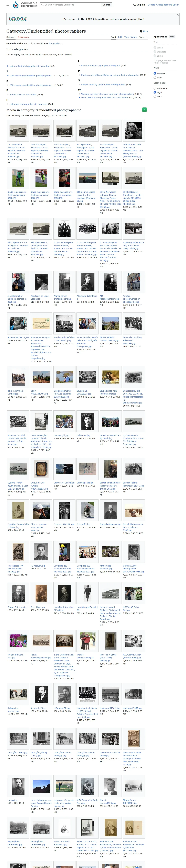Switch to the Category tab
186x868 pixels.
[11, 37]
